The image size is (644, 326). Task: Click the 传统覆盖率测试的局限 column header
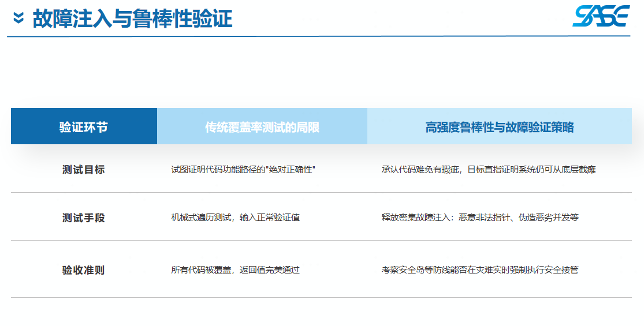coord(262,126)
